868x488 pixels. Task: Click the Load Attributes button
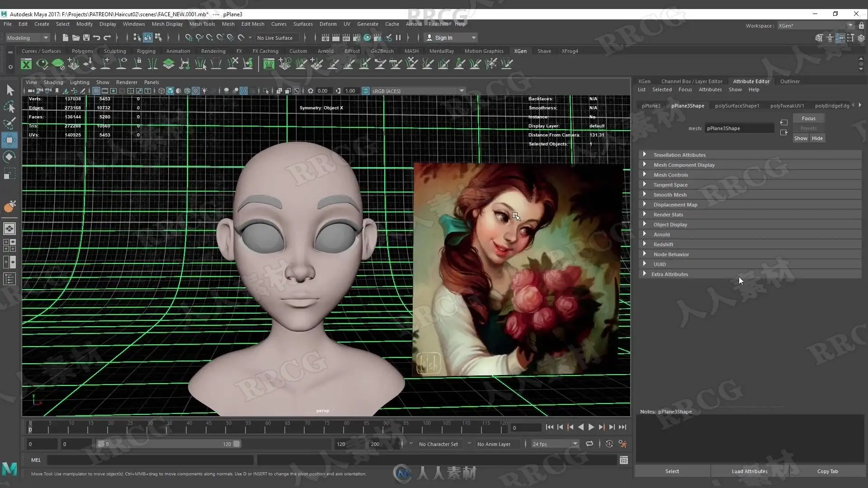(749, 471)
